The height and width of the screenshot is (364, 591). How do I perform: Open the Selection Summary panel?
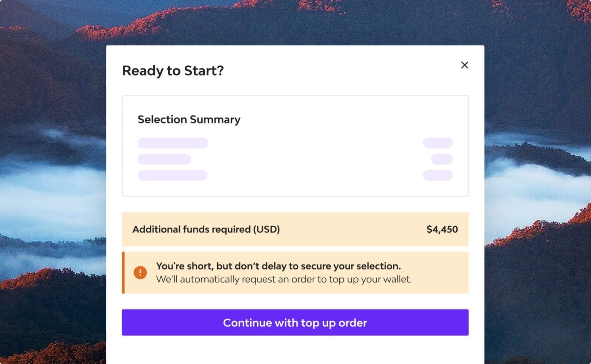point(295,146)
